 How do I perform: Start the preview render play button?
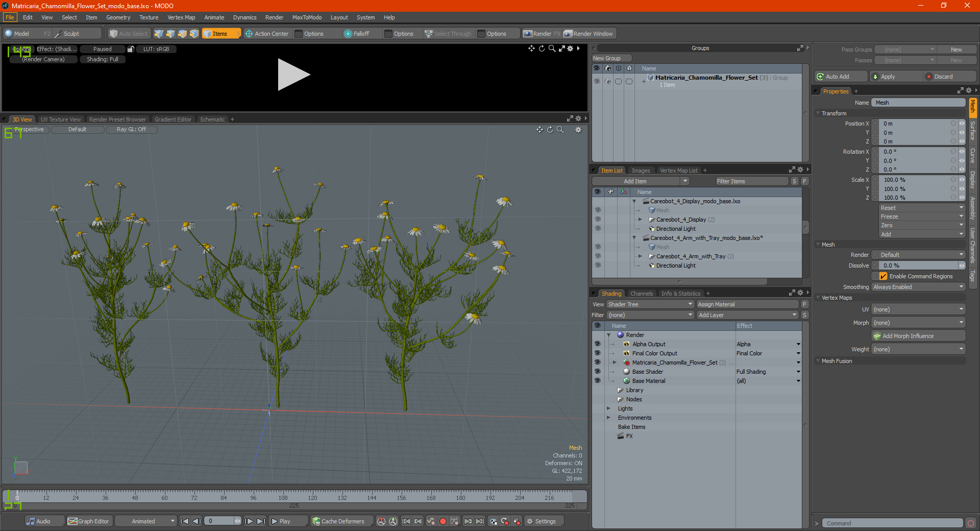(293, 75)
